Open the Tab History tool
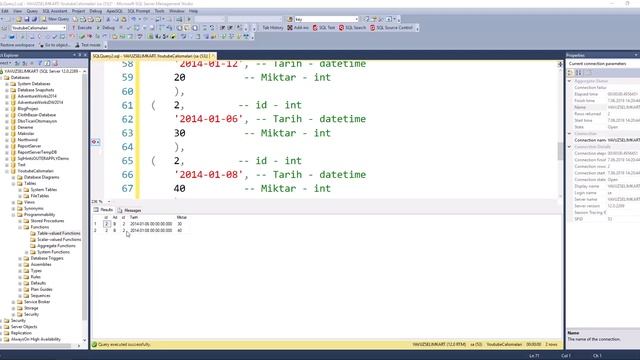This screenshot has height=360, width=640. click(273, 28)
